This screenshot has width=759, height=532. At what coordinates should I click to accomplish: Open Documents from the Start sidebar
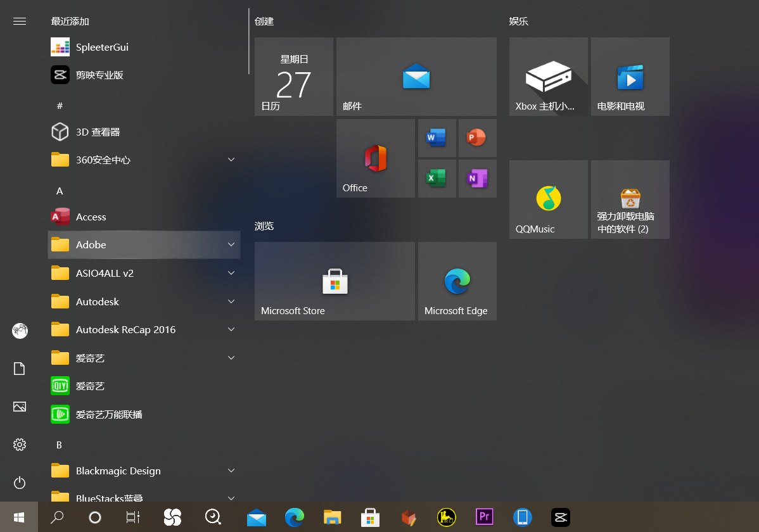[20, 369]
